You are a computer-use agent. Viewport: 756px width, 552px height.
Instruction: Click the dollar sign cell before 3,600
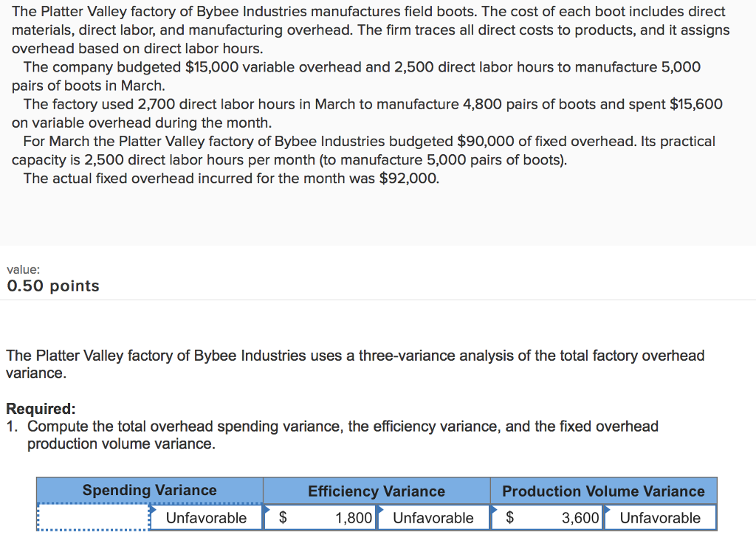(x=510, y=517)
